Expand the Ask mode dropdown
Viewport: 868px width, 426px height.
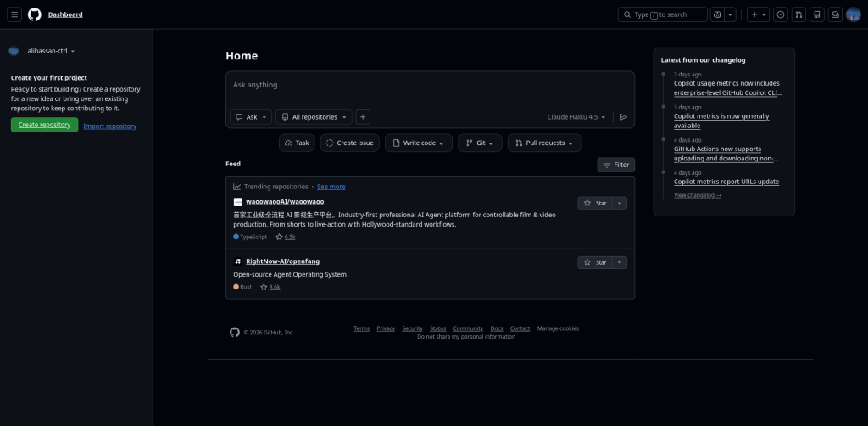tap(251, 117)
